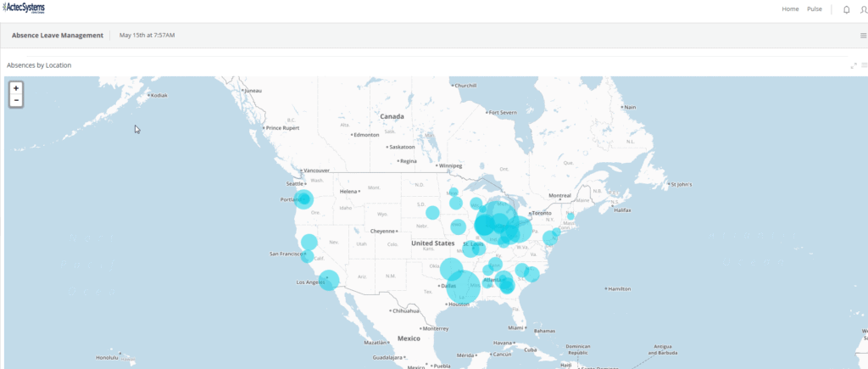Open the Pulse link

815,8
